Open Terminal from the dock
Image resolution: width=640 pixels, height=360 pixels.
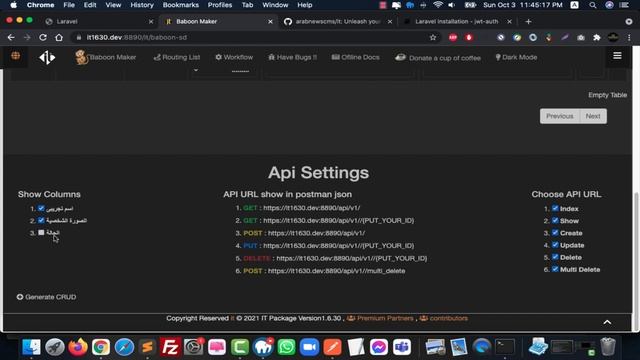click(505, 347)
